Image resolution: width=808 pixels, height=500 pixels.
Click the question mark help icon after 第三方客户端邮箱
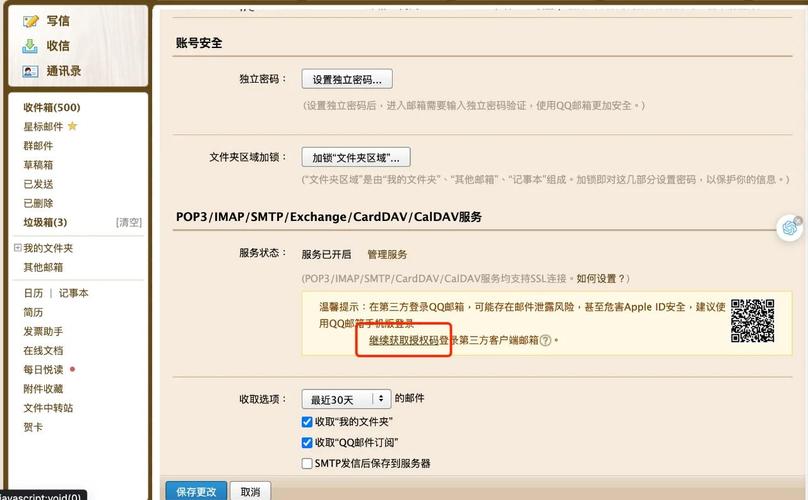545,340
